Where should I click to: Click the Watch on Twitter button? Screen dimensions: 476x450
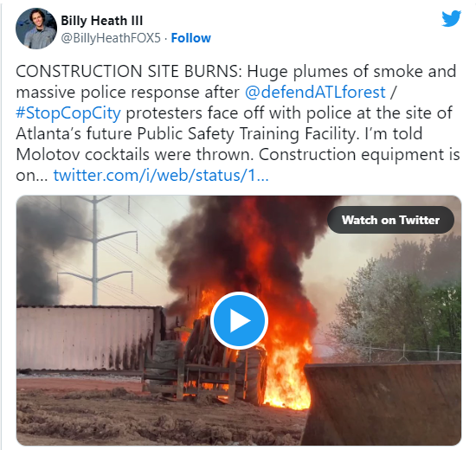tap(390, 220)
